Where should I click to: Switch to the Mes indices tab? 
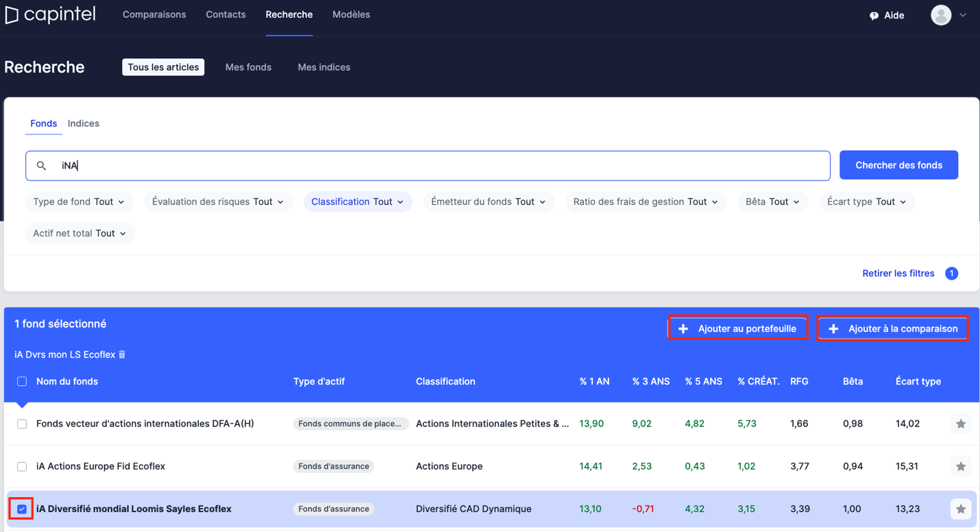coord(324,67)
